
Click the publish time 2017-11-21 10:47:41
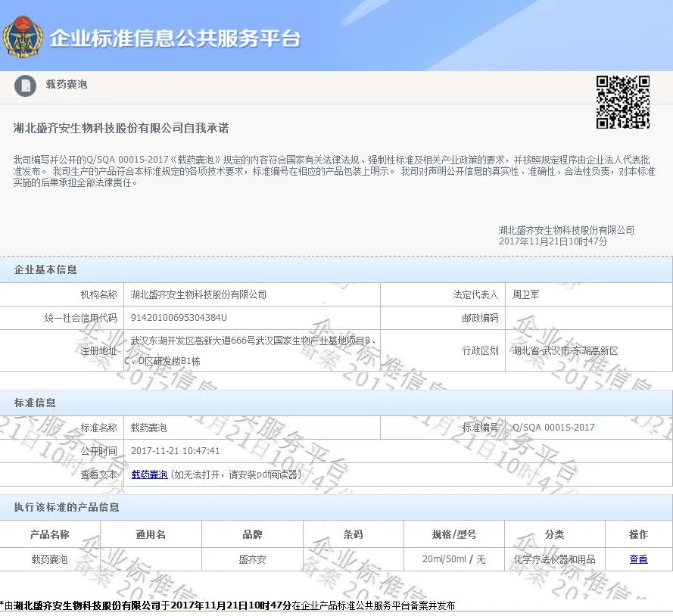176,451
